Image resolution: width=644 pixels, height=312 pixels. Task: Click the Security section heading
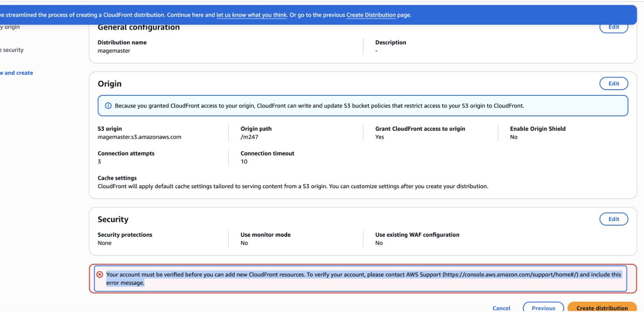[113, 220]
